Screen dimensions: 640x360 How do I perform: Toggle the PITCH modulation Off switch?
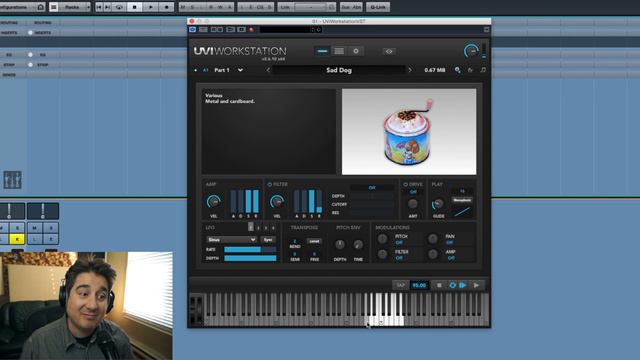click(x=399, y=242)
